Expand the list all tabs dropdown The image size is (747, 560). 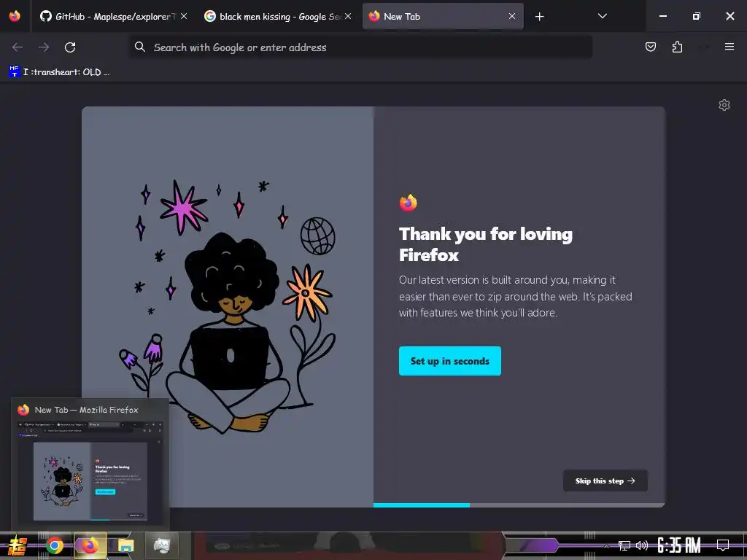coord(602,16)
